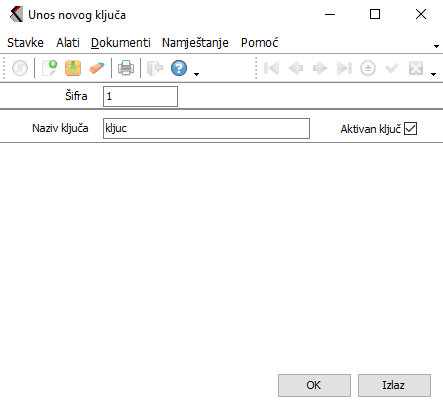Click the refresh icon in toolbar
The height and width of the screenshot is (401, 443).
(x=20, y=68)
